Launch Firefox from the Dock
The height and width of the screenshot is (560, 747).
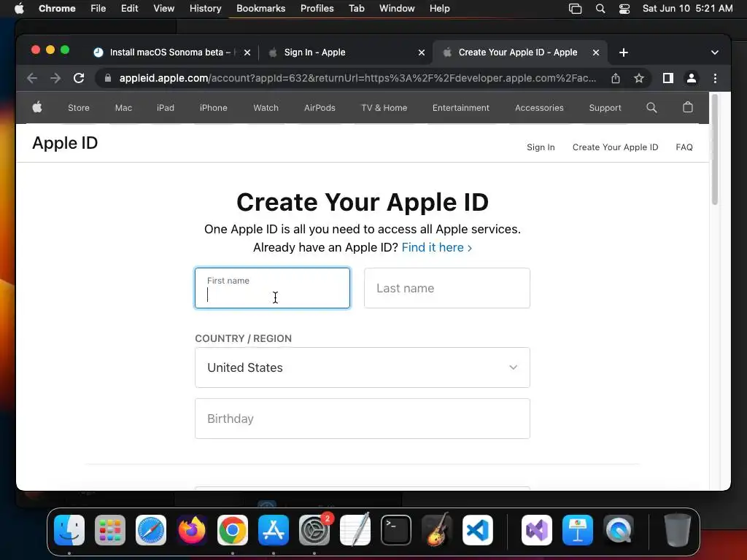coord(192,530)
